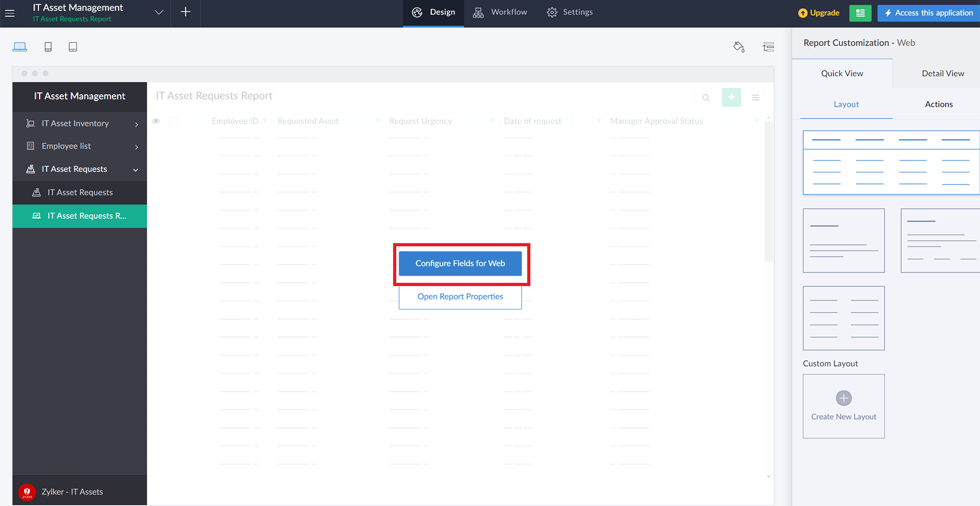Choose the single-column list layout thumbnail
The image size is (980, 506).
(x=844, y=240)
